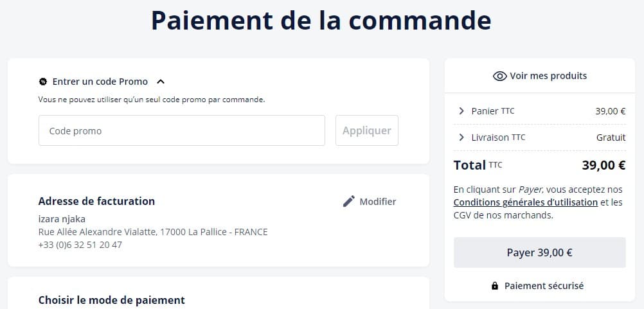The image size is (644, 309).
Task: Click the Voir mes produits label
Action: point(548,76)
